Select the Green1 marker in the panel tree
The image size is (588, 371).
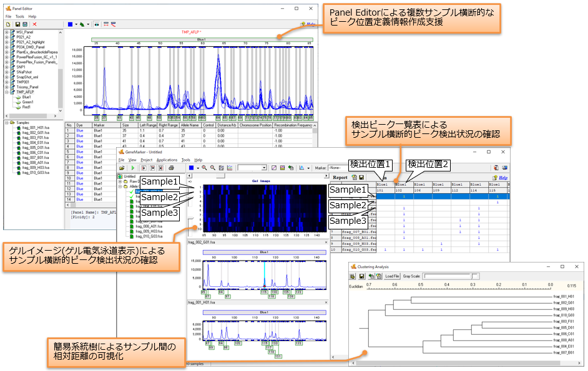26,102
